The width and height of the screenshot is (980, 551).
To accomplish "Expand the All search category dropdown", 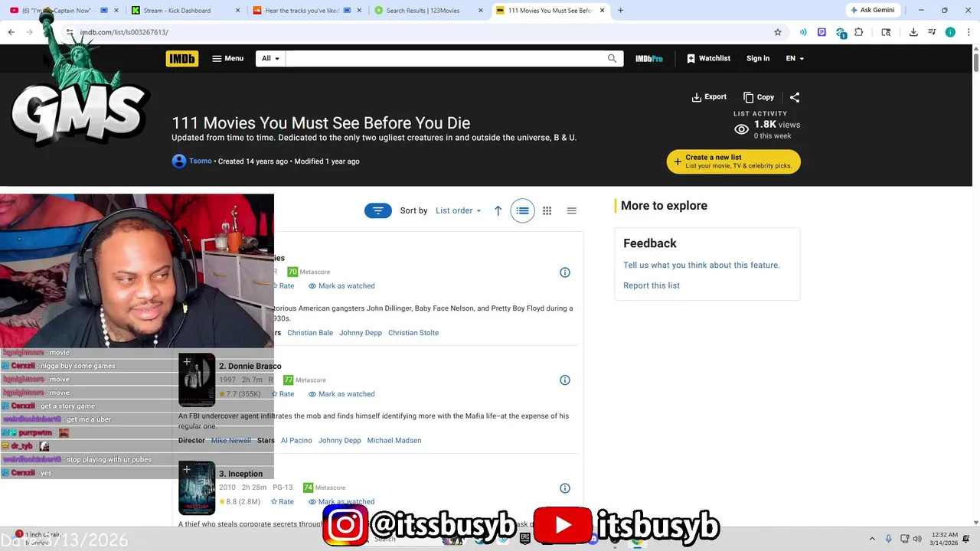I will point(270,58).
